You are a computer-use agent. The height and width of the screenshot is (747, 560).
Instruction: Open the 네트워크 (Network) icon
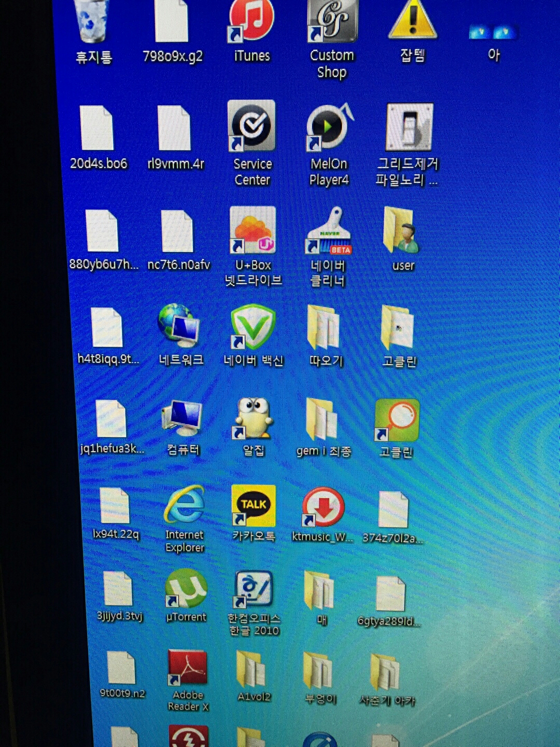179,327
